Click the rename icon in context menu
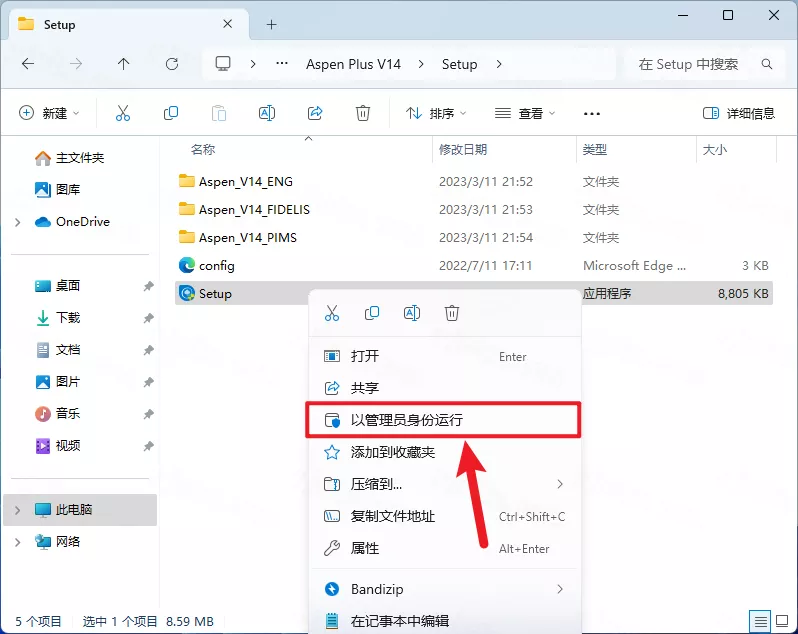This screenshot has height=634, width=798. click(412, 313)
